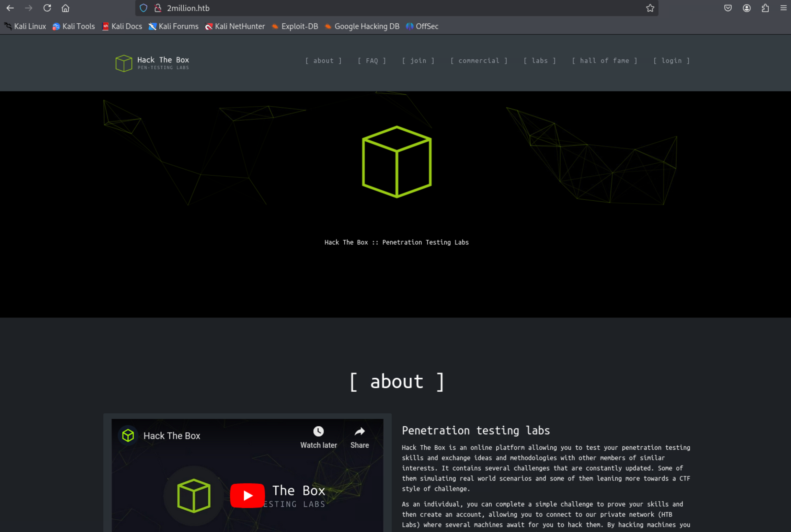Open the extensions puzzle icon
The width and height of the screenshot is (791, 532).
tap(765, 8)
